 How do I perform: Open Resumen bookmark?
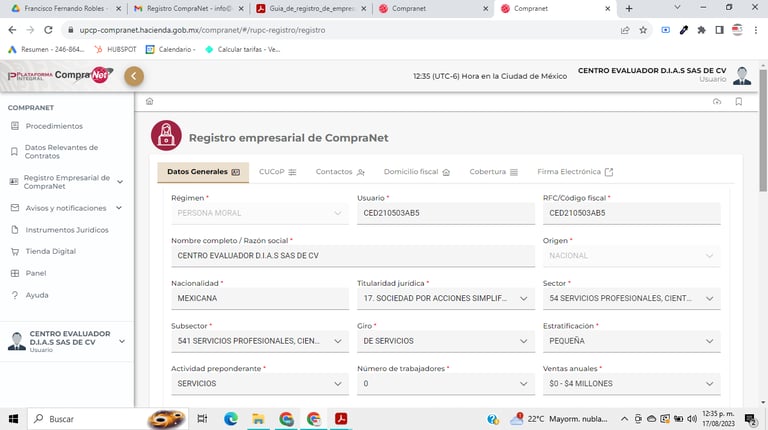point(47,49)
